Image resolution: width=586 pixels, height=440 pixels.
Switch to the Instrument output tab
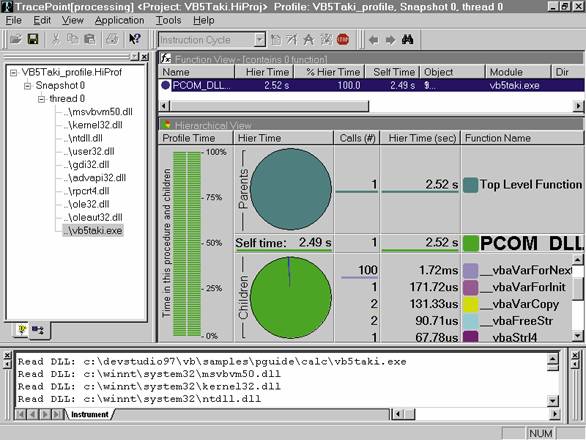point(90,415)
